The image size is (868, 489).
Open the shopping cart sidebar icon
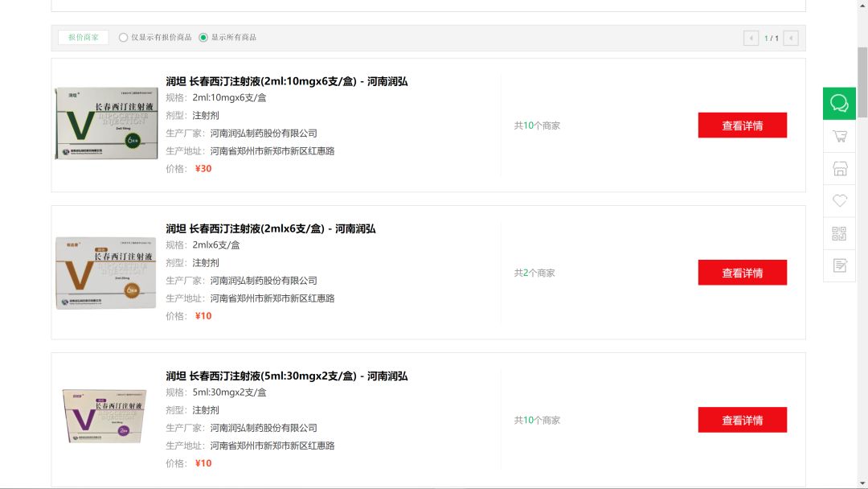[839, 136]
